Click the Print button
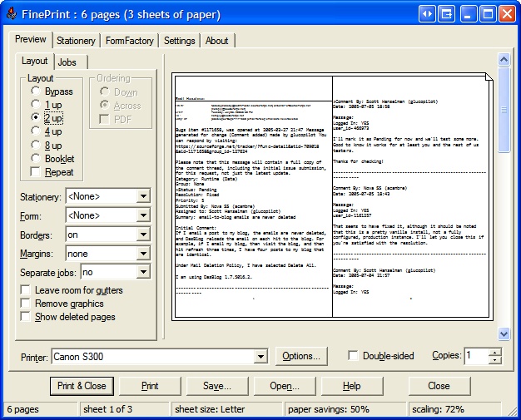This screenshot has height=420, width=521. tap(150, 386)
